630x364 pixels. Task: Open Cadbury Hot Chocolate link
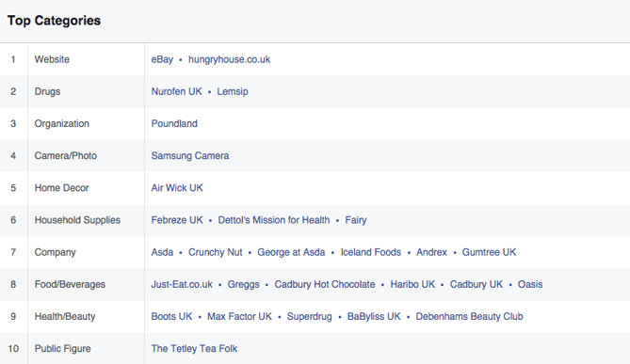(325, 284)
